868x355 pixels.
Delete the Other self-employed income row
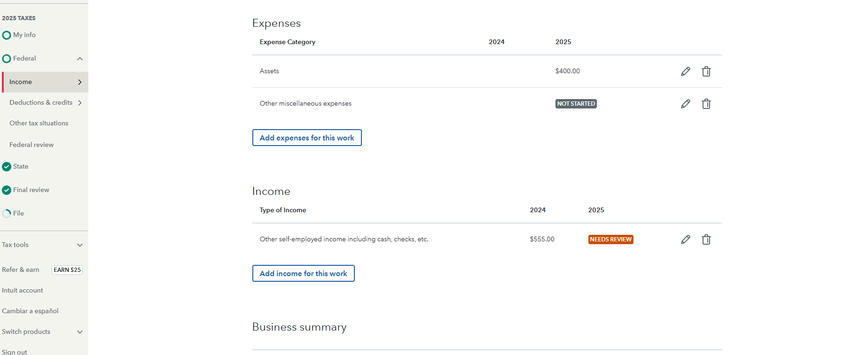click(x=706, y=239)
